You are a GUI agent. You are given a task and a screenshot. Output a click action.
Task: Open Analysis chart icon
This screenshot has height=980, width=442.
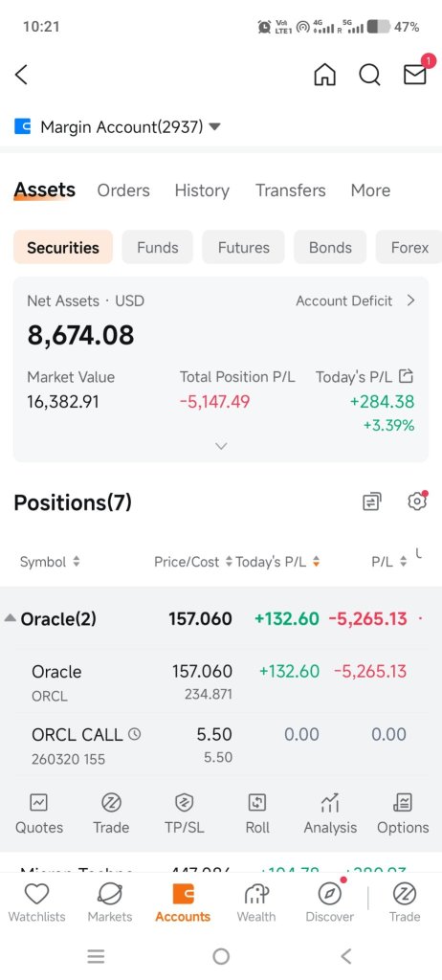pos(330,813)
